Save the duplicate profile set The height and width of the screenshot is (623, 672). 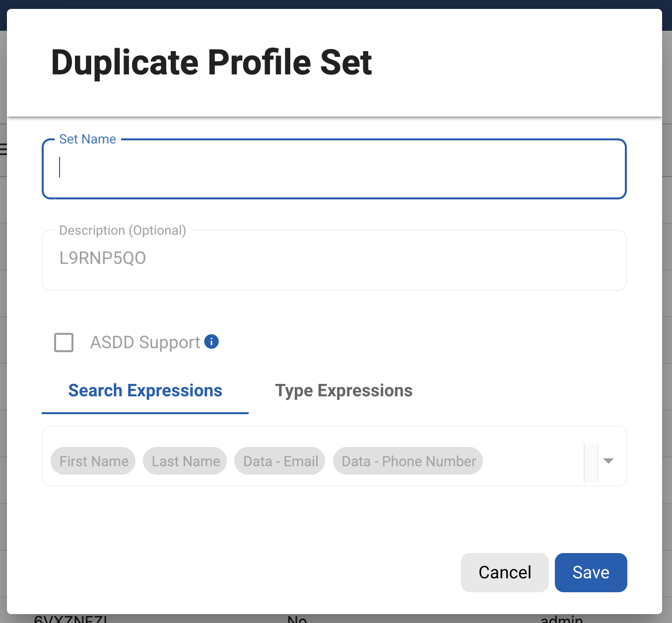click(591, 572)
